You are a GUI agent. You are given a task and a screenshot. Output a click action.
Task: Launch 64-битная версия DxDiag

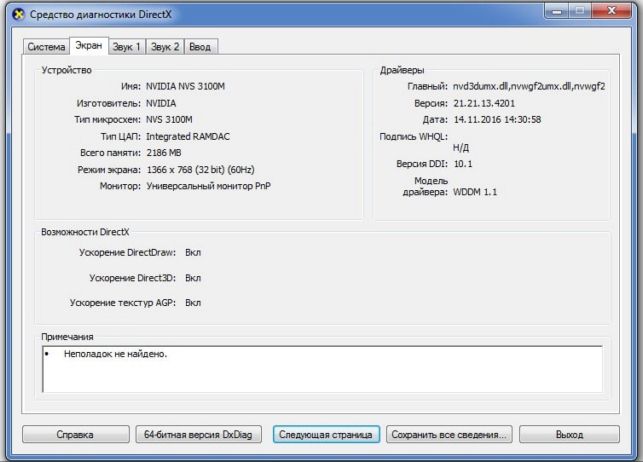[x=198, y=434]
